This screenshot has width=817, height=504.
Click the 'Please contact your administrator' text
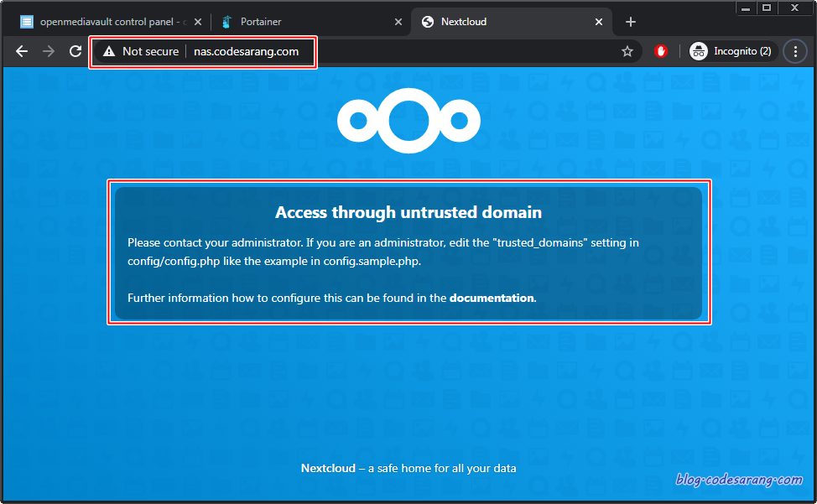(216, 242)
